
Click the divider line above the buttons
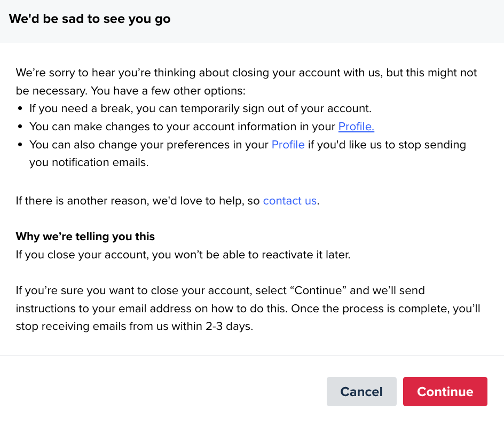point(252,356)
